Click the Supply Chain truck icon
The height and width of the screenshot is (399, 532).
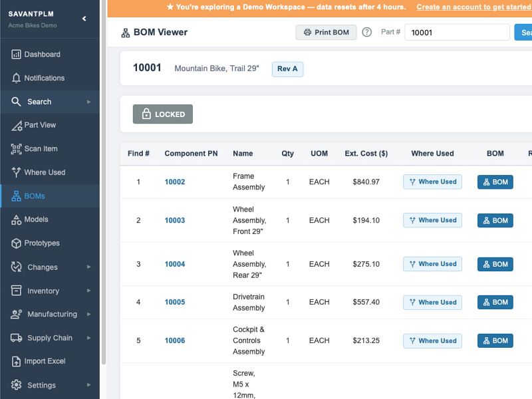pyautogui.click(x=16, y=338)
